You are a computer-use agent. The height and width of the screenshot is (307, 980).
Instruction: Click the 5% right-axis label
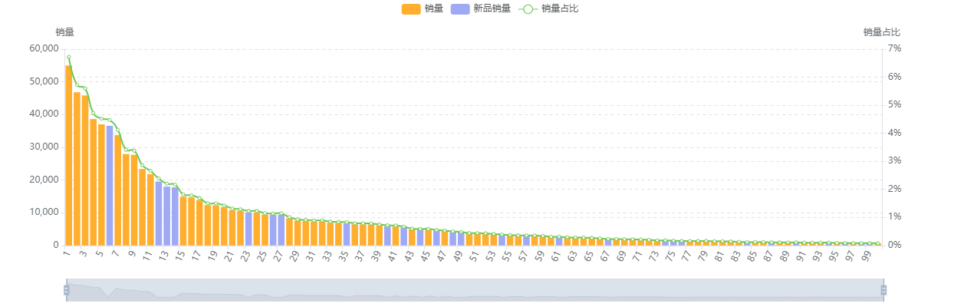(895, 104)
